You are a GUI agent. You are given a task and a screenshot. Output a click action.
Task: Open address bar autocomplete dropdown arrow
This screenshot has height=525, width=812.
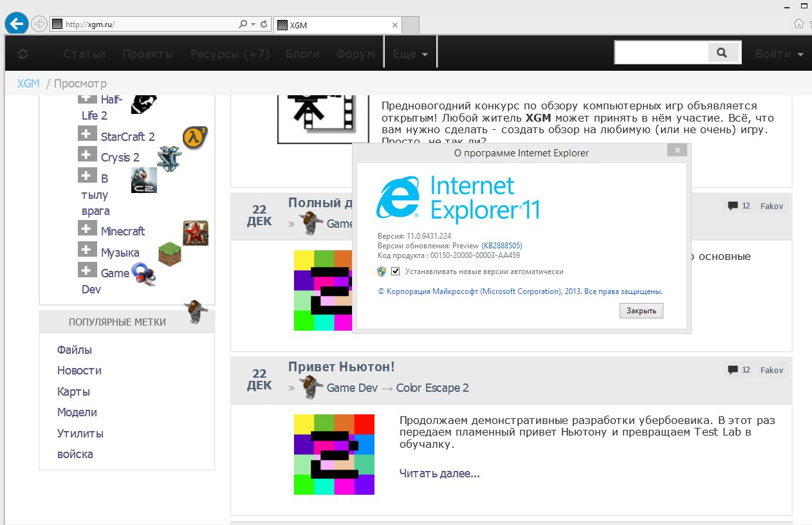pyautogui.click(x=253, y=24)
